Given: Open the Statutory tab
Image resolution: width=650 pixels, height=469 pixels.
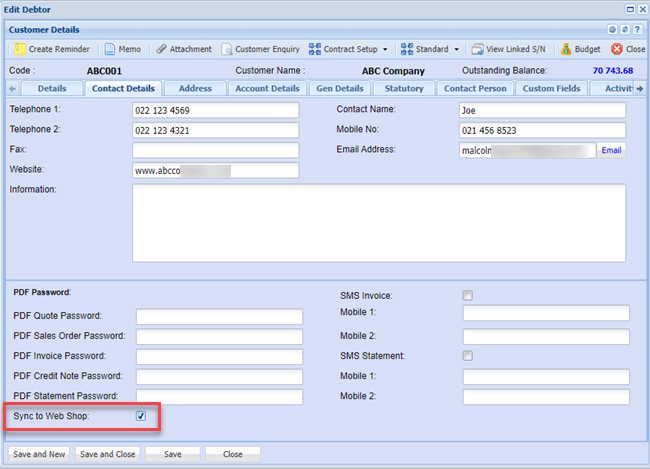Looking at the screenshot, I should pos(404,88).
